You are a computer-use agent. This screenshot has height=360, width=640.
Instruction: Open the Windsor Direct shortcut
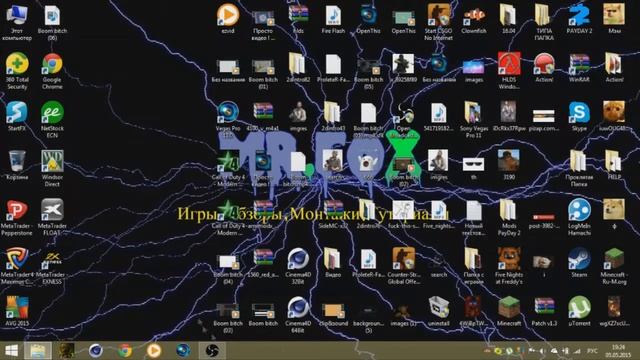click(52, 168)
